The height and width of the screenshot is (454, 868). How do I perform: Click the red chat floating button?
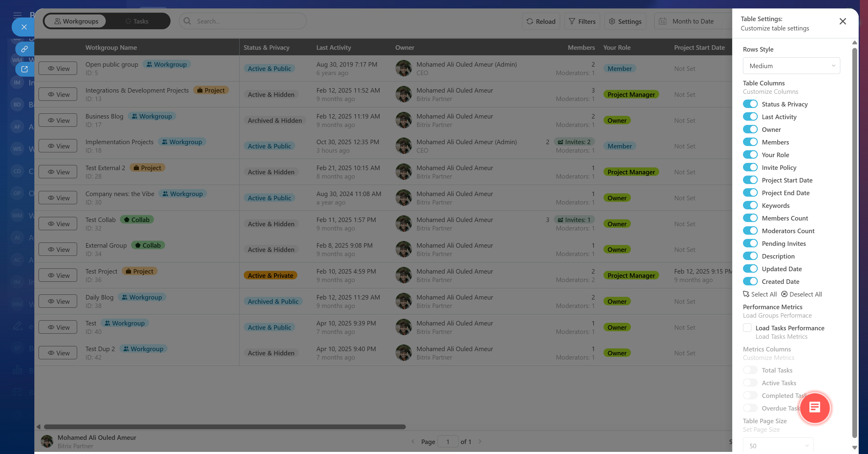click(814, 408)
